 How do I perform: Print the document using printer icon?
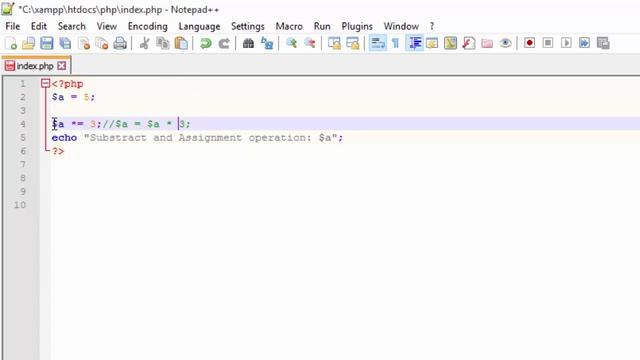pyautogui.click(x=120, y=43)
